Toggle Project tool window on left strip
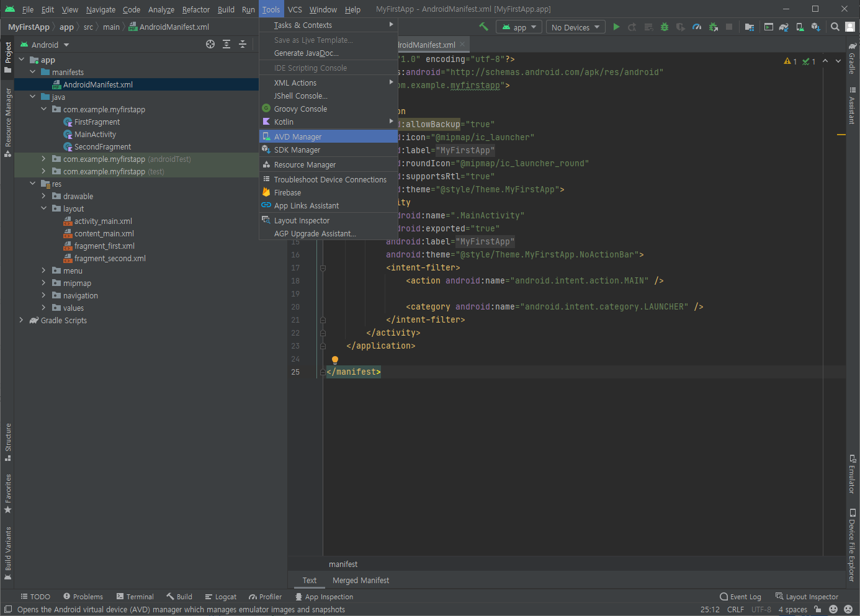Image resolution: width=860 pixels, height=616 pixels. (7, 57)
